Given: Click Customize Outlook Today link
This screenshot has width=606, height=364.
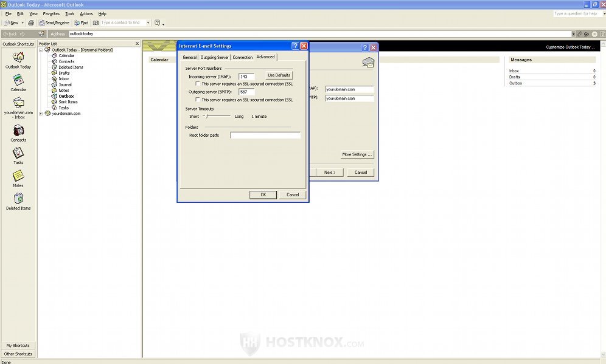Looking at the screenshot, I should pyautogui.click(x=570, y=47).
